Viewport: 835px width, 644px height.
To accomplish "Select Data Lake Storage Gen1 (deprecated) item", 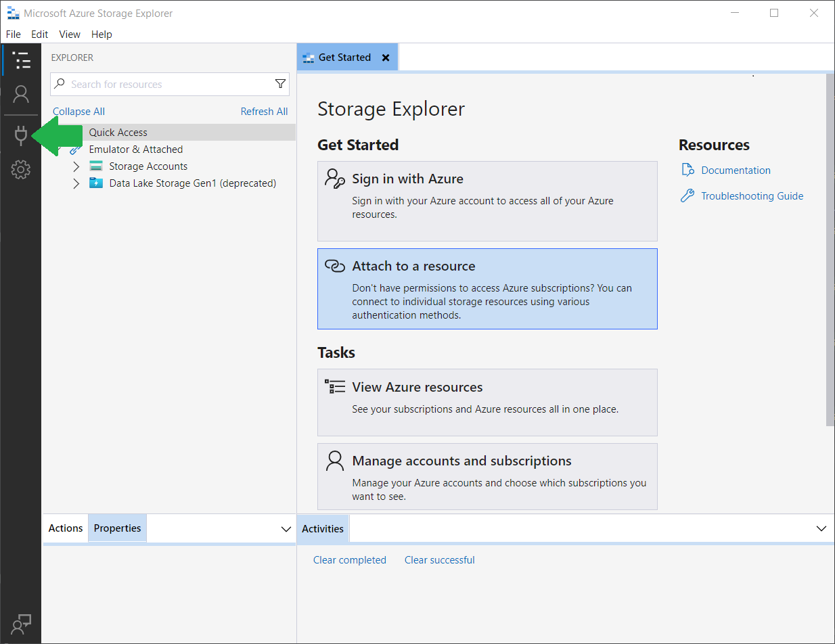I will (x=170, y=183).
